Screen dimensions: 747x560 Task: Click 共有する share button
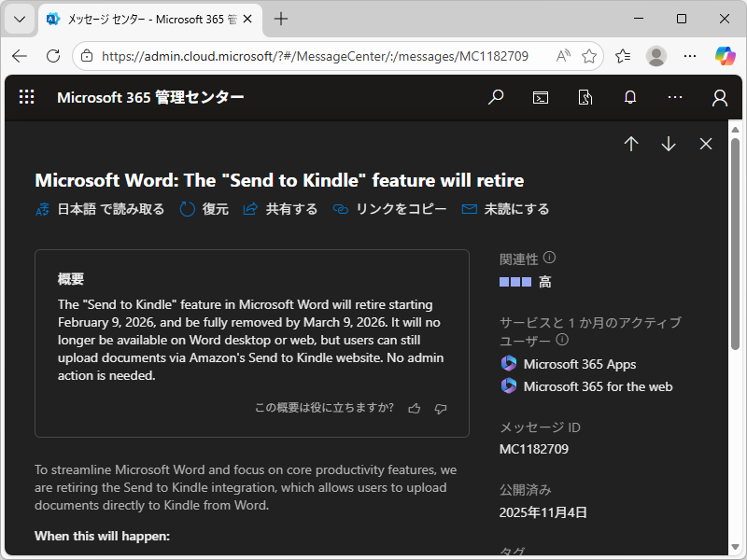coord(280,209)
